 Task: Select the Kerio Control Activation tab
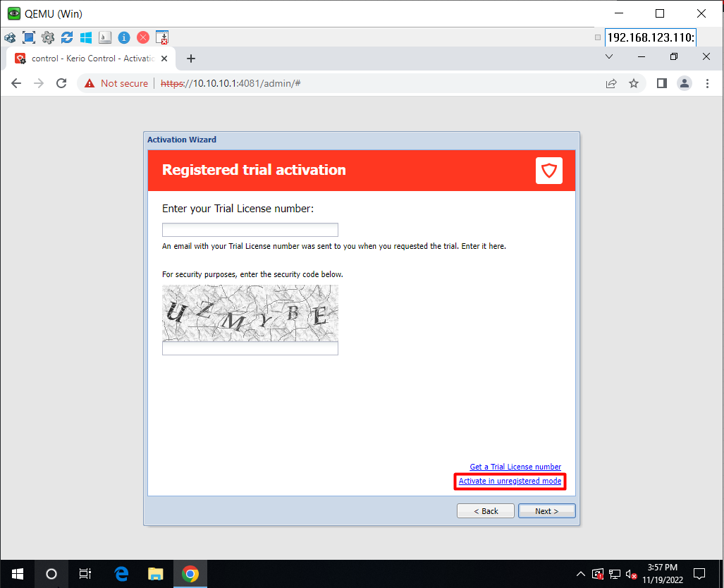[90, 59]
